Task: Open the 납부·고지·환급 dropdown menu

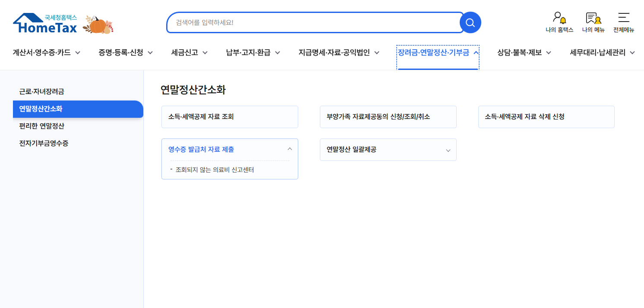Action: coord(252,52)
